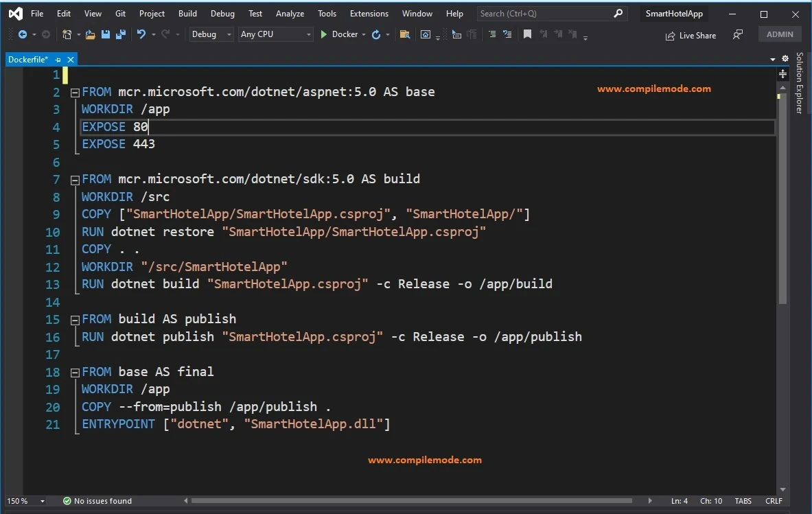Save the Dockerfile using the Save icon
This screenshot has height=514, width=812.
(x=106, y=34)
